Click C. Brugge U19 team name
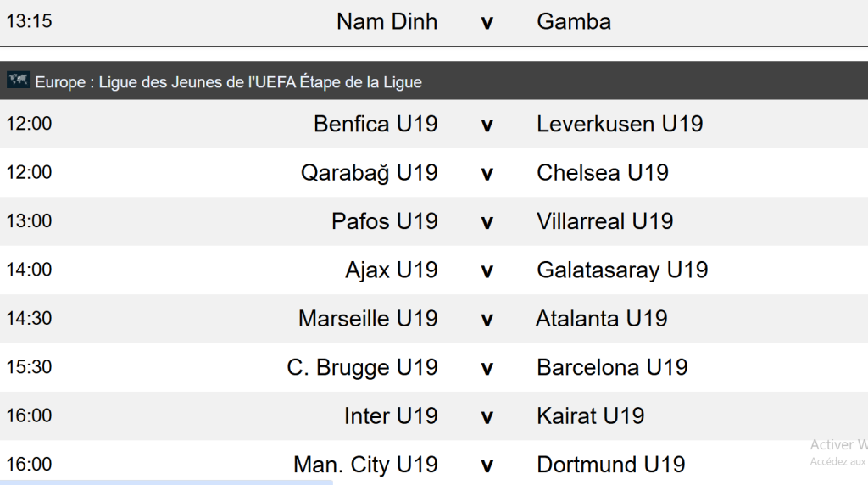Screen dimensions: 868x485 tap(362, 368)
